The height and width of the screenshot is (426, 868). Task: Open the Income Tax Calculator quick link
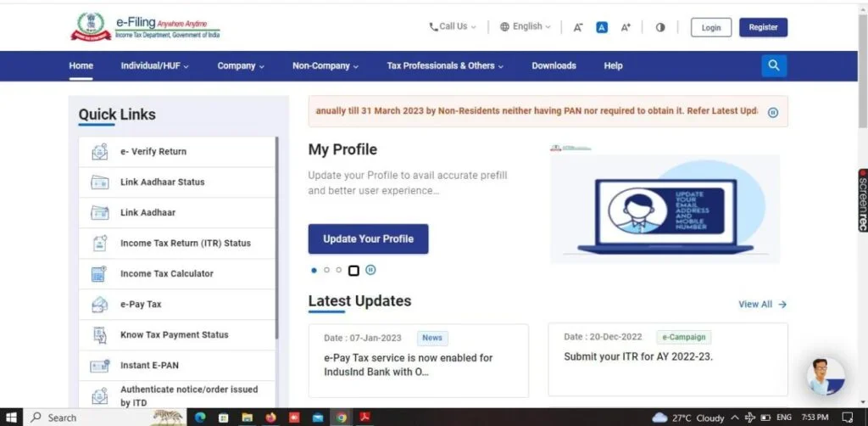click(x=176, y=273)
